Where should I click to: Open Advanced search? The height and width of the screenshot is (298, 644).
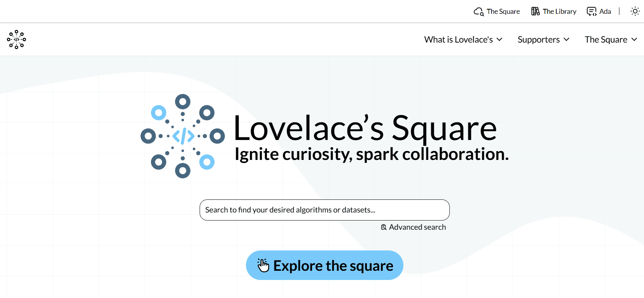pos(417,227)
